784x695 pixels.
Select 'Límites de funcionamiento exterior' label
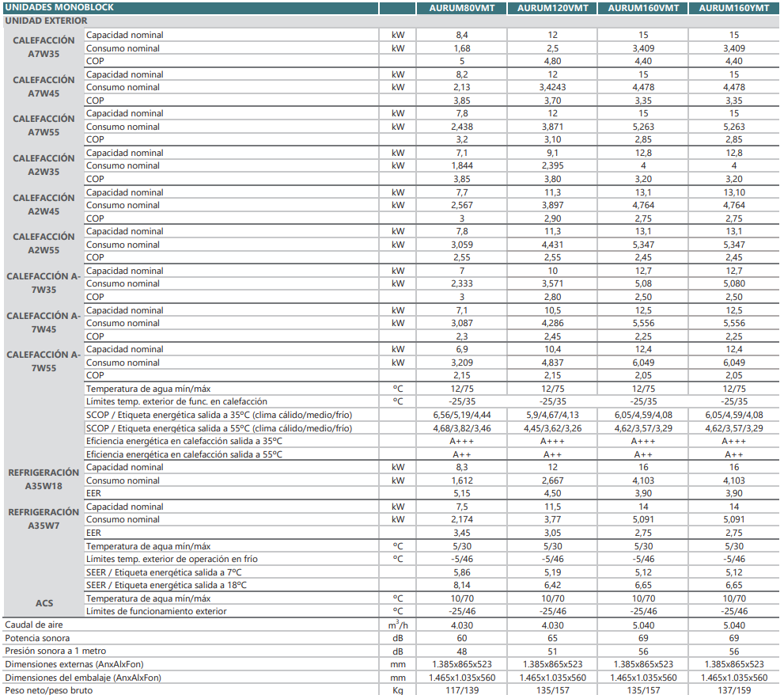point(156,611)
